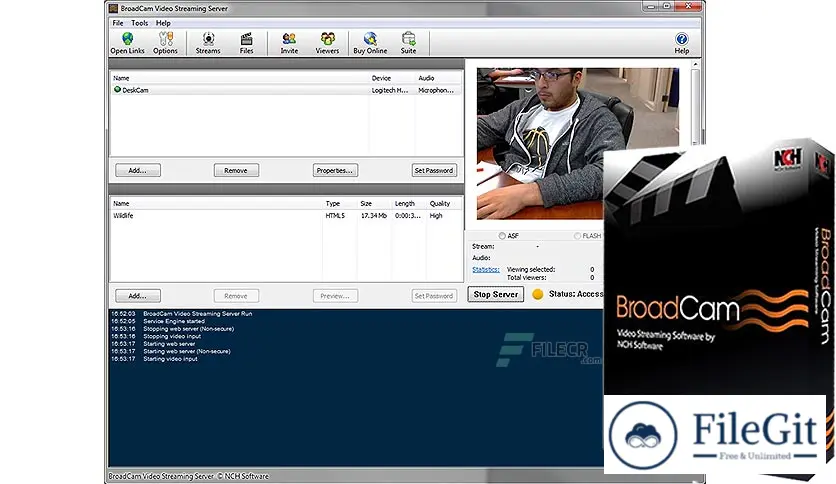836x484 pixels.
Task: Select the Streams toolbar icon
Action: (x=208, y=43)
